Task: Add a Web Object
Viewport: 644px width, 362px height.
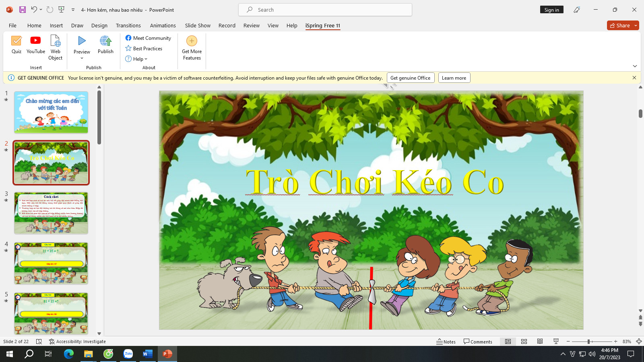Action: pyautogui.click(x=56, y=47)
